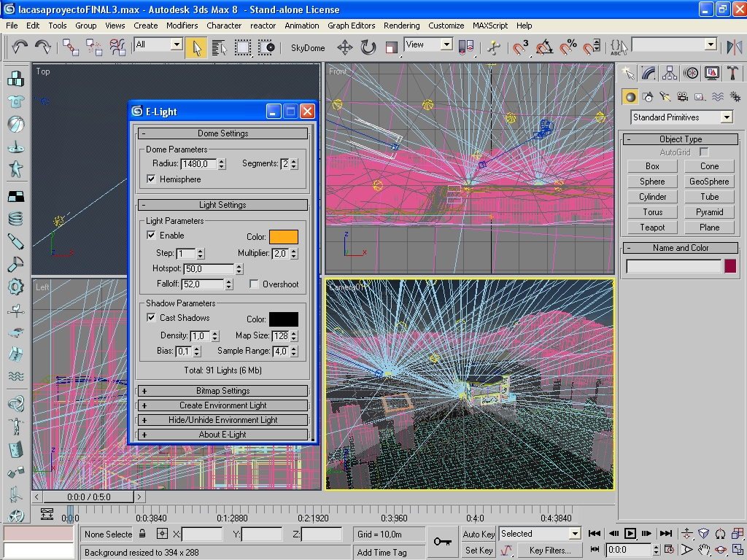This screenshot has width=747, height=560.
Task: Click the Undo arrow icon
Action: click(x=20, y=47)
